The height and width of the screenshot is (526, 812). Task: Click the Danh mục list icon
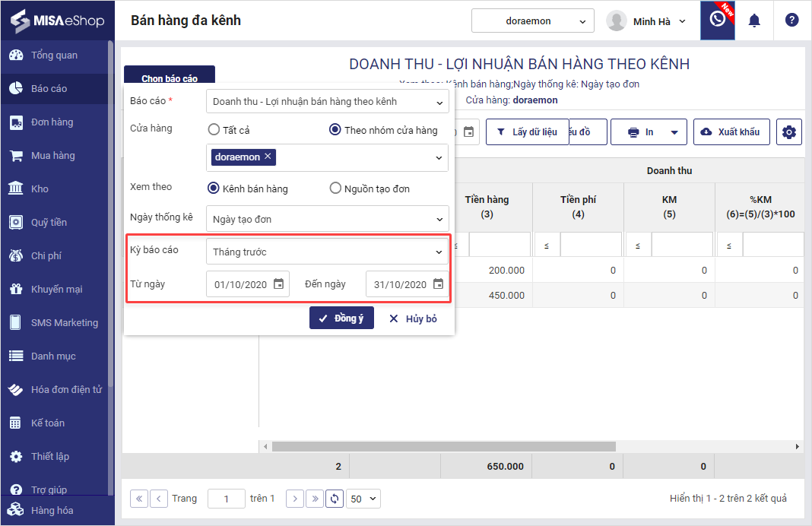16,356
